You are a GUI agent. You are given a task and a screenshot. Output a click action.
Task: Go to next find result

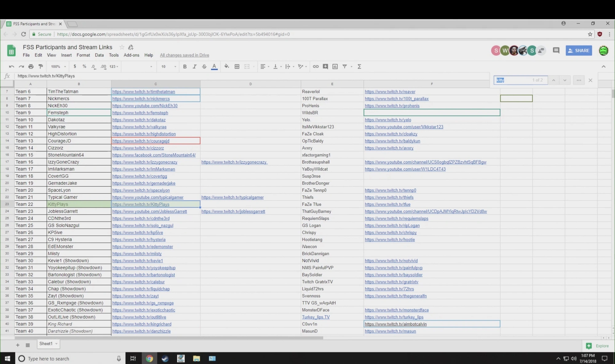tap(565, 80)
